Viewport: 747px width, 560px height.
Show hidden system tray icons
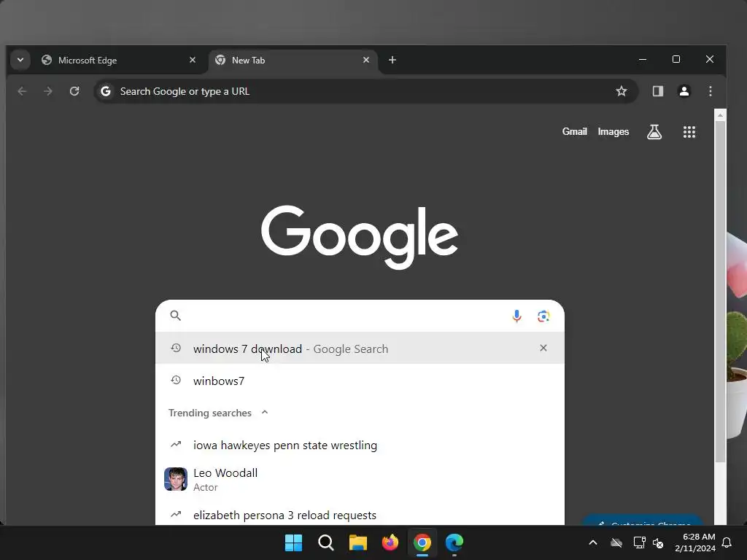592,542
